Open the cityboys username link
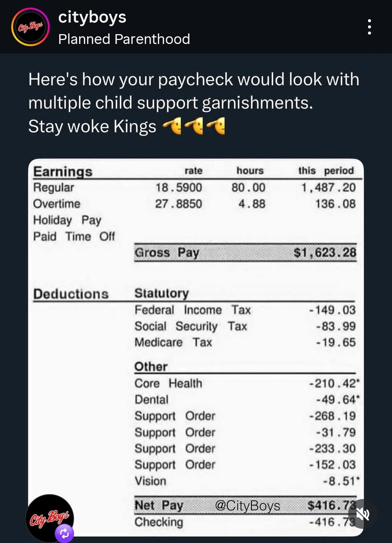Screen dimensions: 392x543 (x=92, y=17)
